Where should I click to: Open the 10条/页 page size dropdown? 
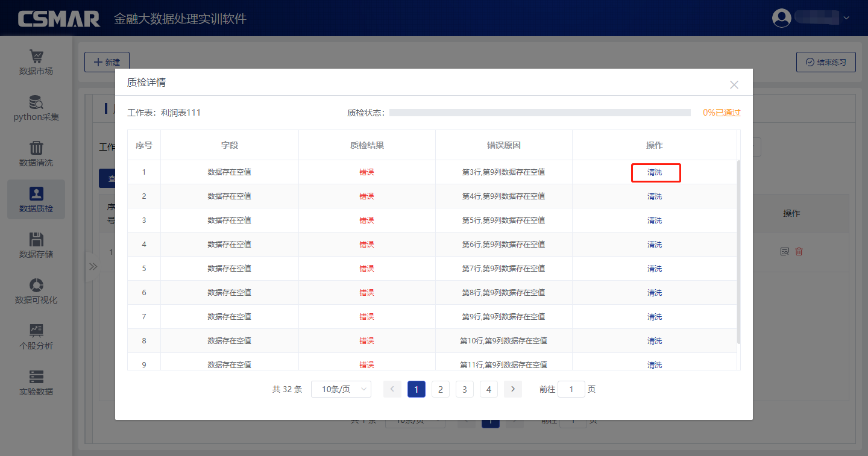[x=341, y=389]
